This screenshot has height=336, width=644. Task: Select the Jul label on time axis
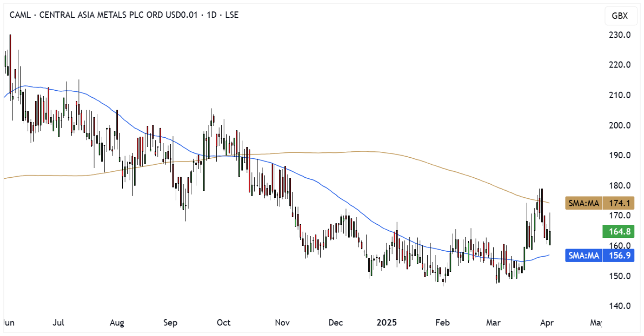(x=58, y=323)
